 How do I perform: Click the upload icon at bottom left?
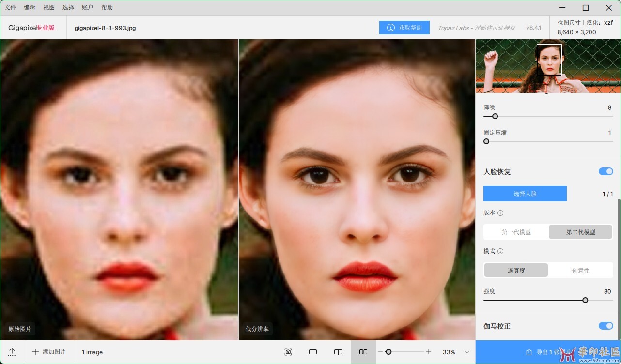click(x=12, y=352)
